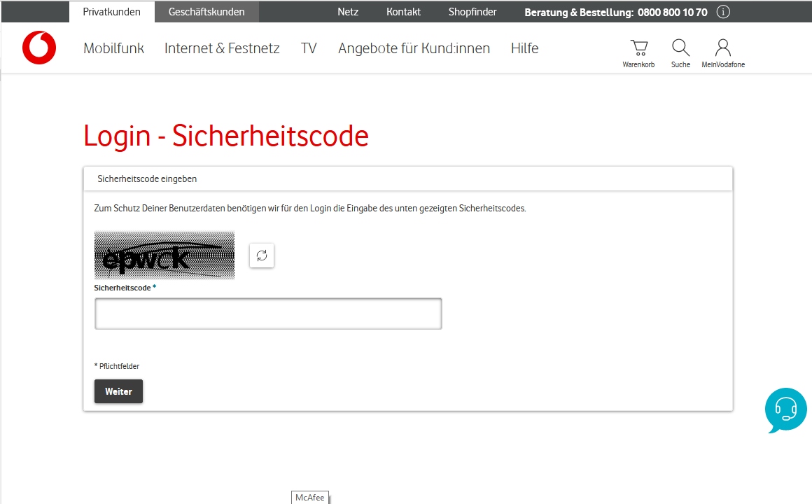812x504 pixels.
Task: Click the Sicherheitscode input field
Action: point(268,314)
